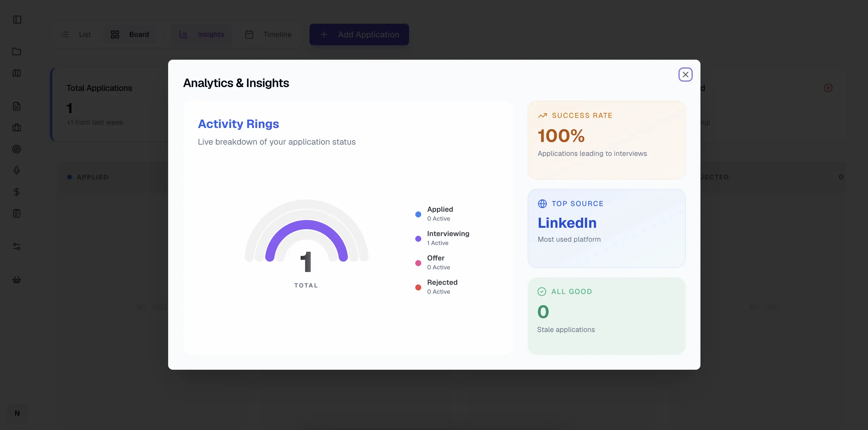868x430 pixels.
Task: Open the sliders settings icon
Action: coord(17,246)
